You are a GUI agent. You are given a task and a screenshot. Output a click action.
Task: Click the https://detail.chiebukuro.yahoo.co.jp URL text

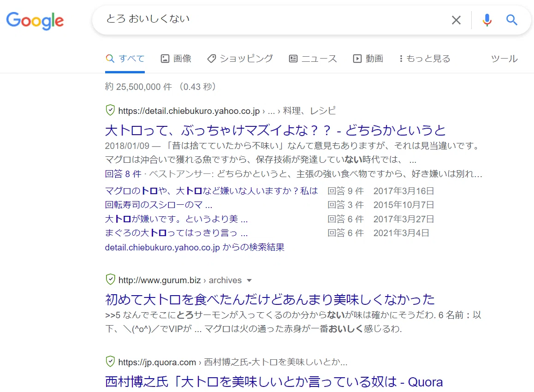[x=189, y=111]
